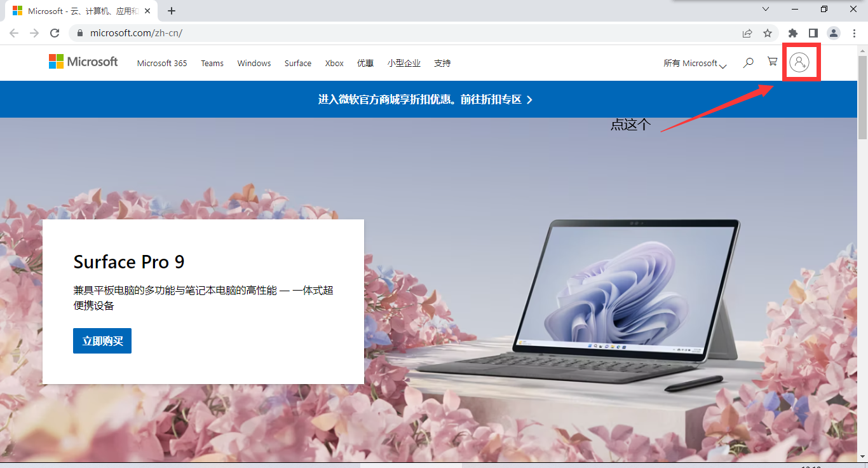Expand the tab search chevron
This screenshot has width=868, height=468.
pyautogui.click(x=766, y=9)
